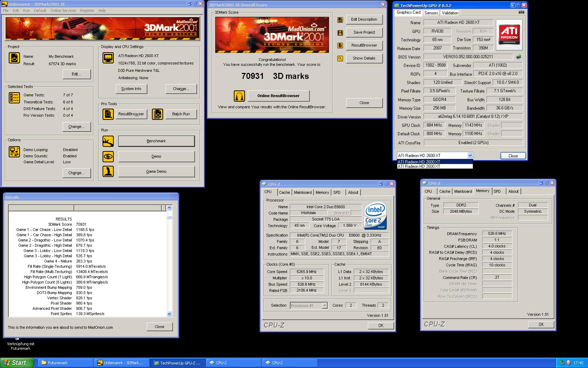Click the system tray network icon
This screenshot has width=588, height=368.
coord(562,363)
